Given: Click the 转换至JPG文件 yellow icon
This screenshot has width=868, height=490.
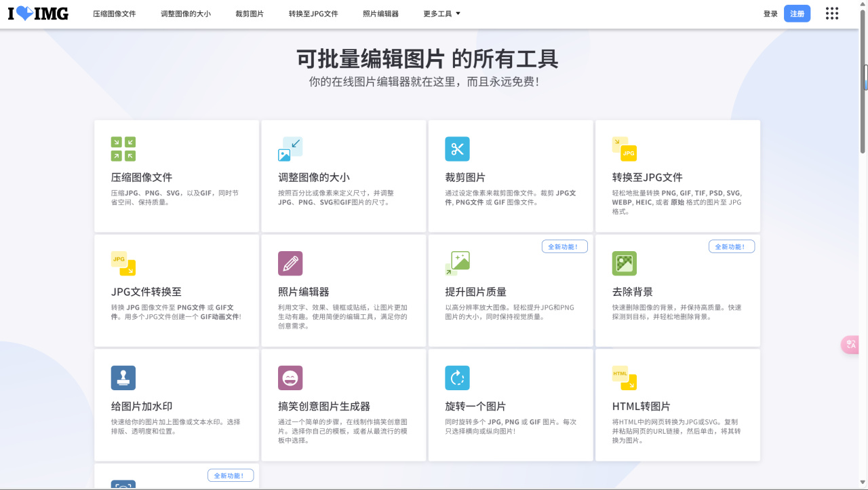Looking at the screenshot, I should tap(625, 149).
